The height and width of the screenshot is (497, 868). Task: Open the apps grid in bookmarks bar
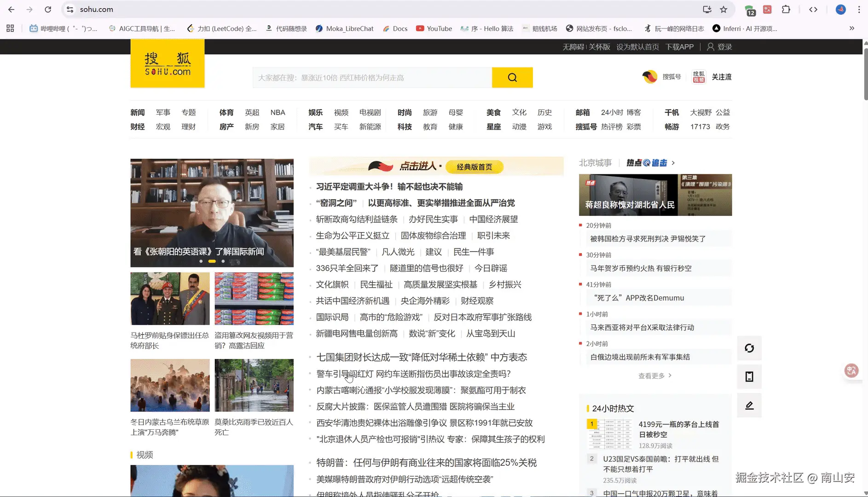point(10,29)
